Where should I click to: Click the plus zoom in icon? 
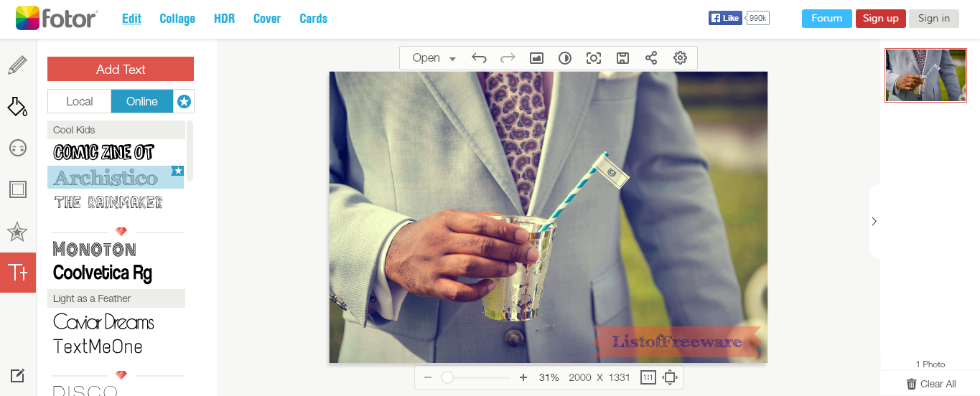pos(523,377)
